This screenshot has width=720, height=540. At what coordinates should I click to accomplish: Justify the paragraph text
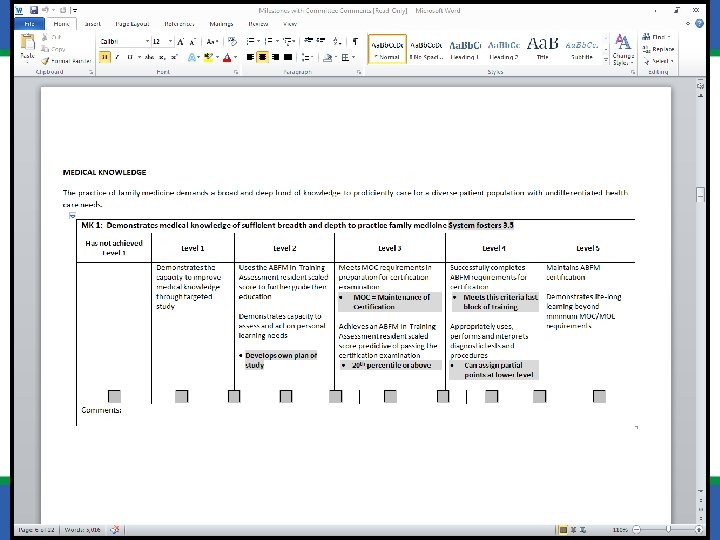click(288, 57)
